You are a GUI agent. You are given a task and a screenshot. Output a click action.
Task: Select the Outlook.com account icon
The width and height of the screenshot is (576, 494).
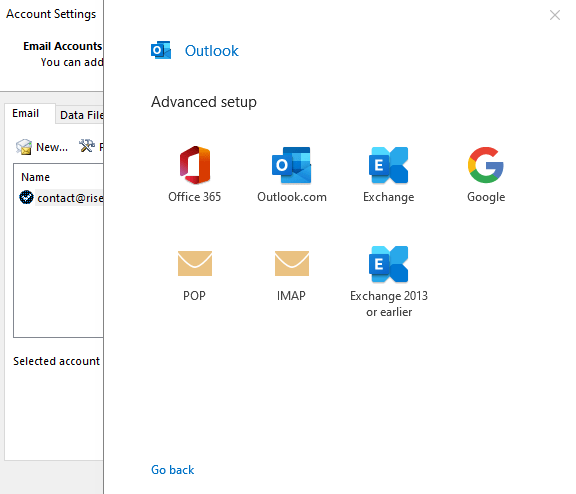click(292, 165)
